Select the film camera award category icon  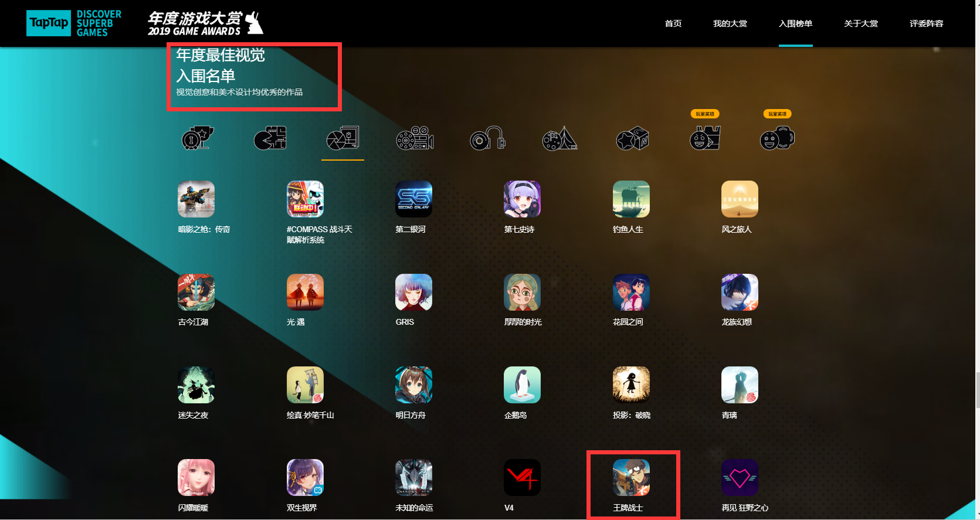(415, 138)
